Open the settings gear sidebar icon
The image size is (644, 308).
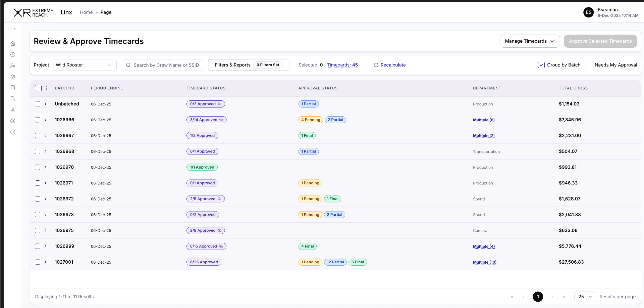pyautogui.click(x=13, y=77)
